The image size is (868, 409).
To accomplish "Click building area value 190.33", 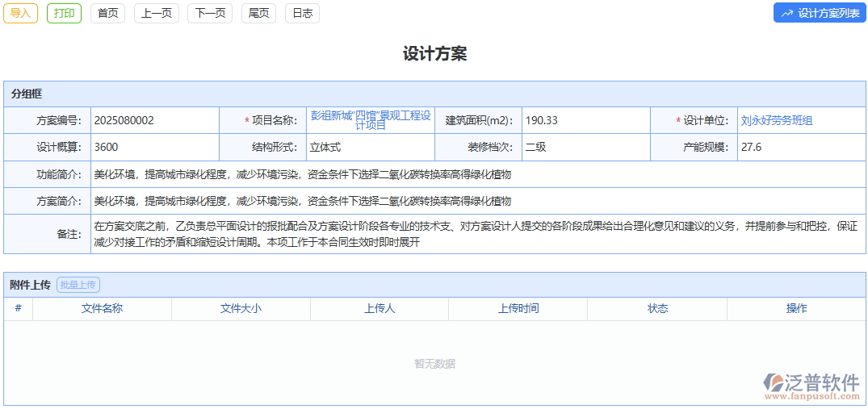I will click(x=542, y=120).
